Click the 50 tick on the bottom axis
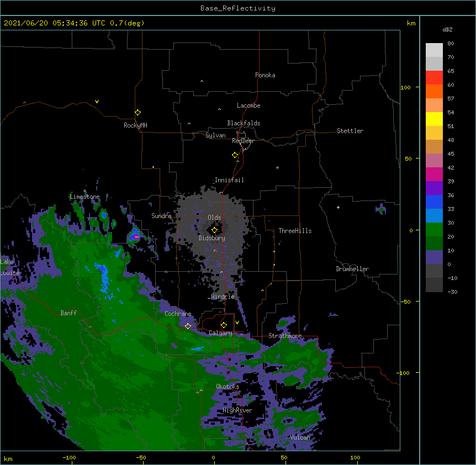This screenshot has height=465, width=476. [284, 457]
